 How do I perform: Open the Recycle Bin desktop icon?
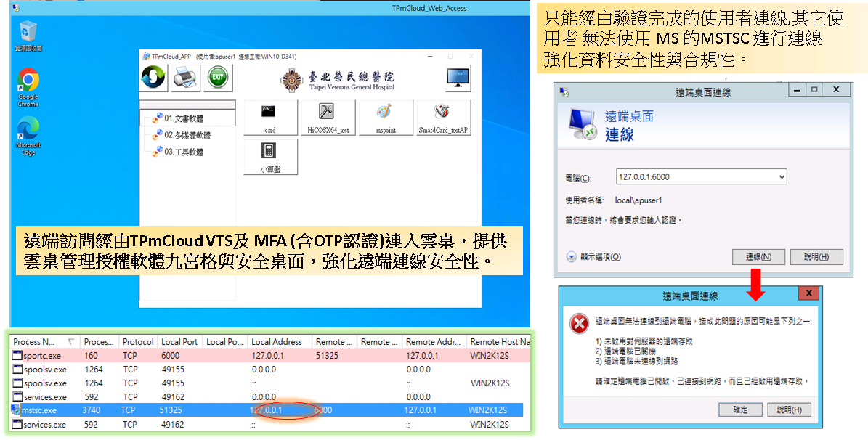(x=28, y=36)
